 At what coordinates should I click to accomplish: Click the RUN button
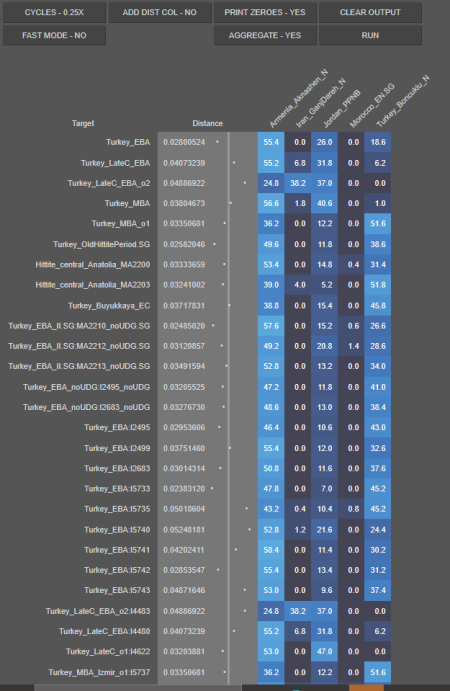[x=370, y=35]
